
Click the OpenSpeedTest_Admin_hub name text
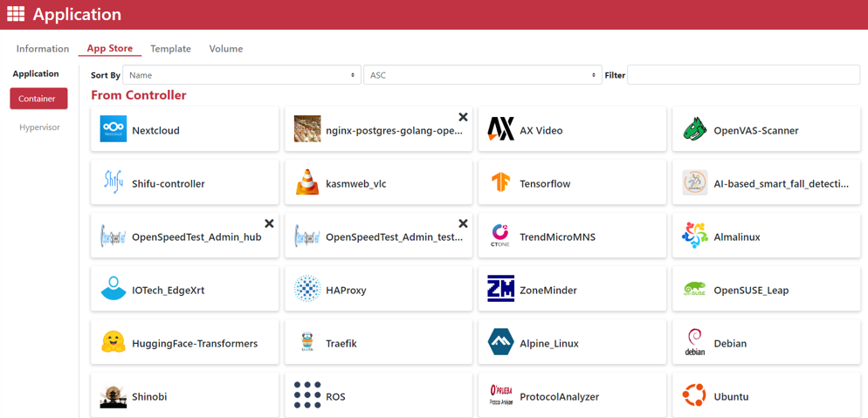point(196,237)
